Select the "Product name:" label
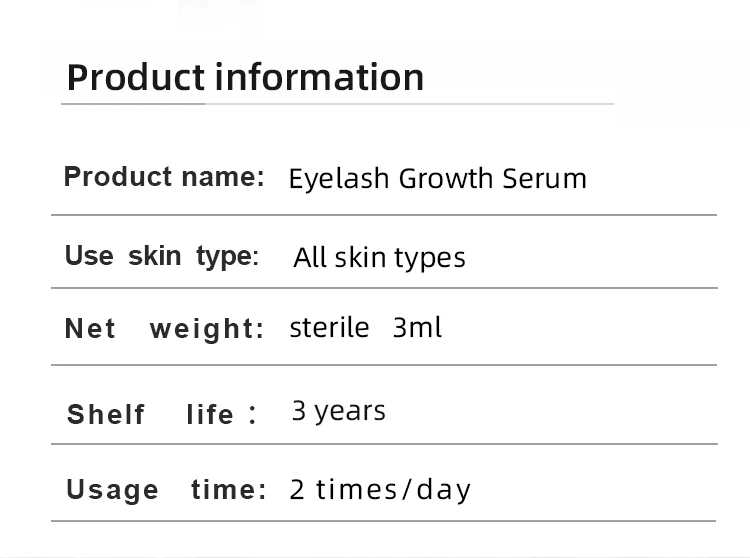 point(164,178)
